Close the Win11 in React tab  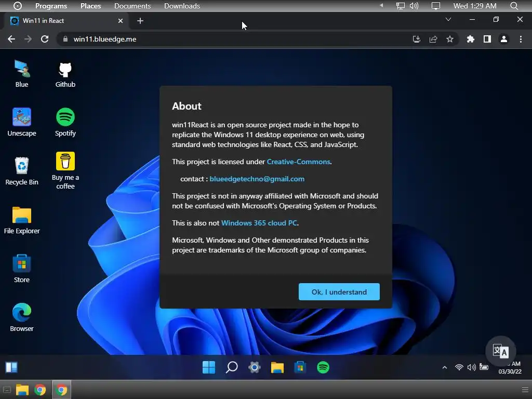[120, 21]
